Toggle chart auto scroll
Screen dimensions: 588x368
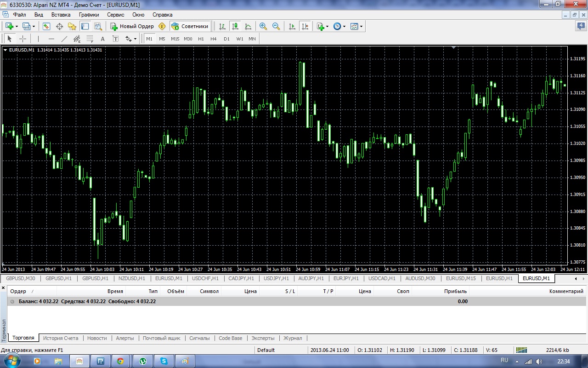[x=292, y=26]
